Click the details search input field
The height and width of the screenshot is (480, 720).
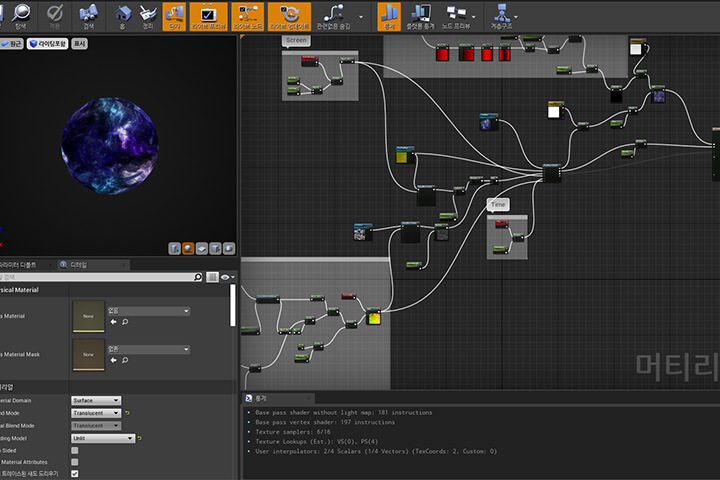pyautogui.click(x=96, y=277)
